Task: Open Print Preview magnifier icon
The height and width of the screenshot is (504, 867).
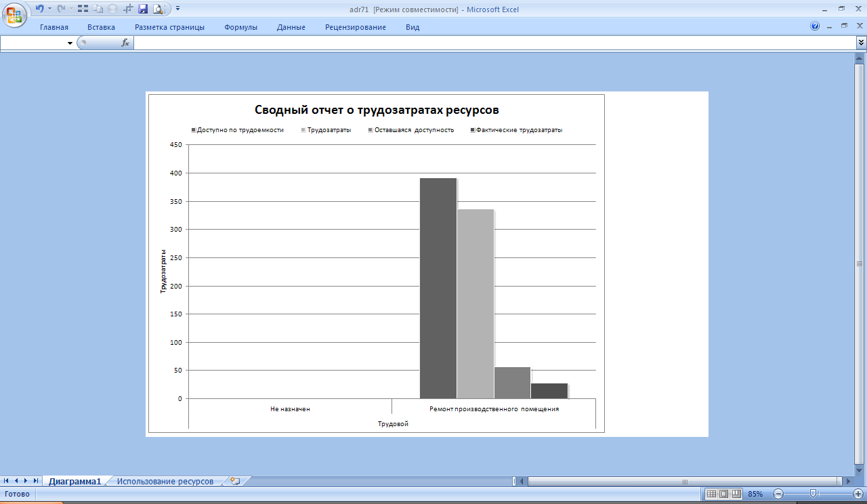Action: (x=158, y=9)
